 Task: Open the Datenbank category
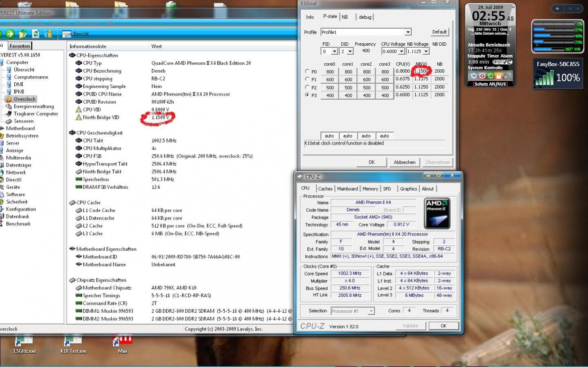(x=18, y=217)
